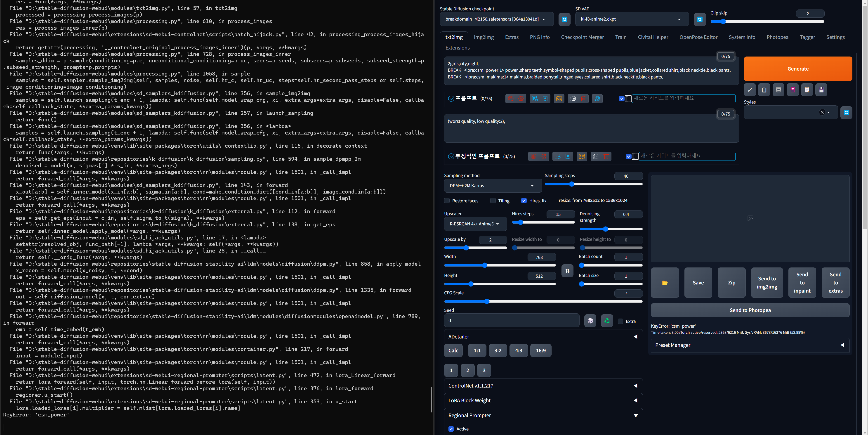
Task: Click inside the Seed input field
Action: [x=512, y=320]
